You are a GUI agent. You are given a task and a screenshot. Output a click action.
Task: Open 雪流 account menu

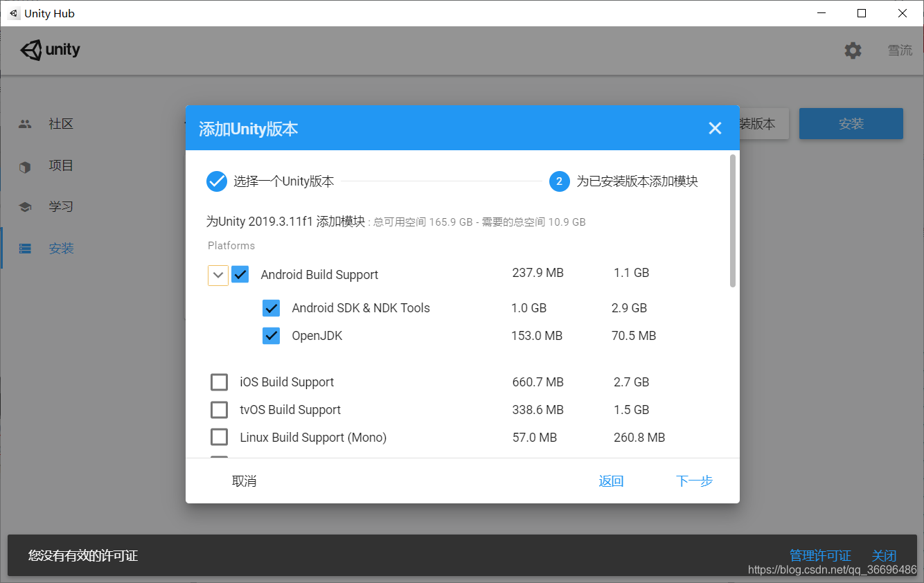[x=900, y=51]
